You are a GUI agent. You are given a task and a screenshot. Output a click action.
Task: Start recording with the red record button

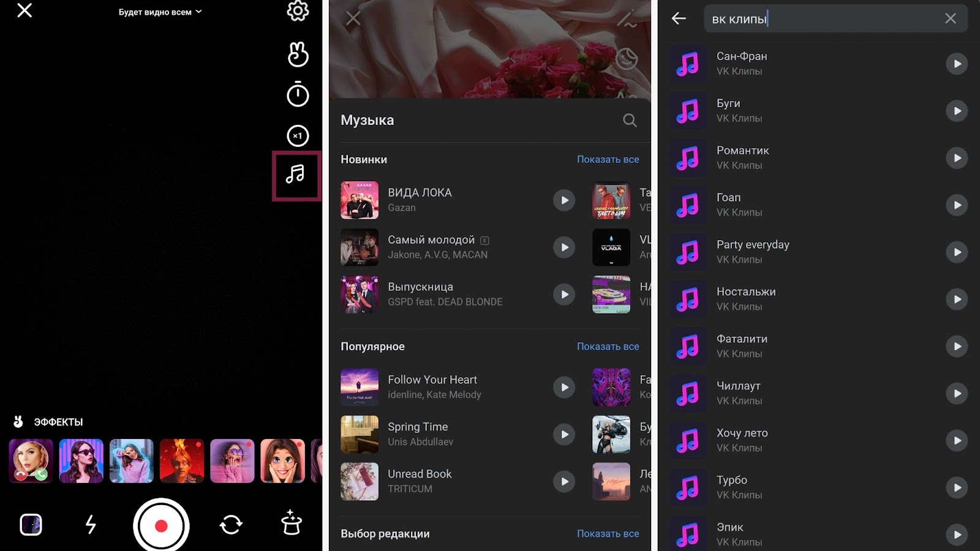pyautogui.click(x=161, y=525)
